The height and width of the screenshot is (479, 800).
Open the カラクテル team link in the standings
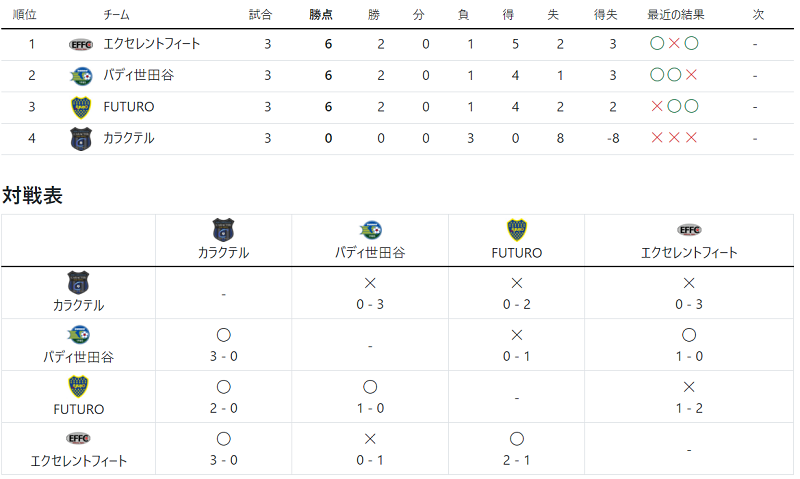[x=129, y=138]
